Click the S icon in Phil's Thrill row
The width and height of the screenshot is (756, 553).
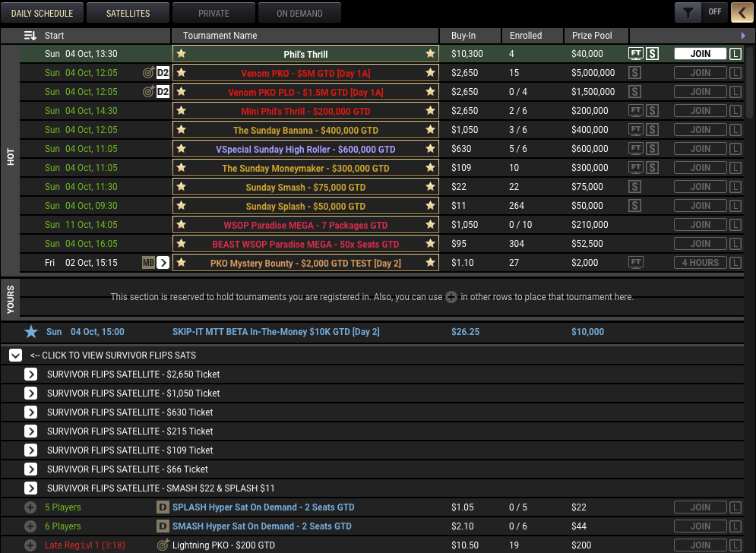click(653, 53)
